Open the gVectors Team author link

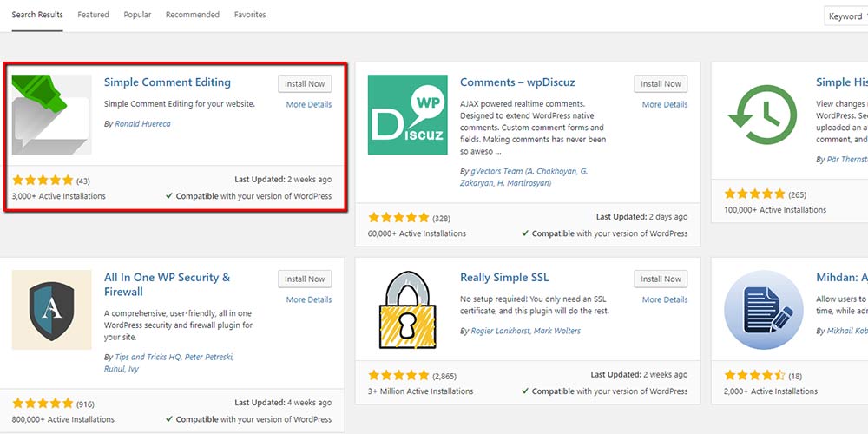pos(523,177)
